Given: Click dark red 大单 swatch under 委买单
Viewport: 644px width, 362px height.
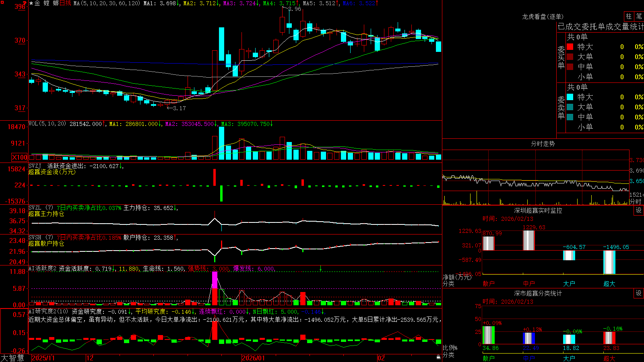Looking at the screenshot, I should [570, 57].
